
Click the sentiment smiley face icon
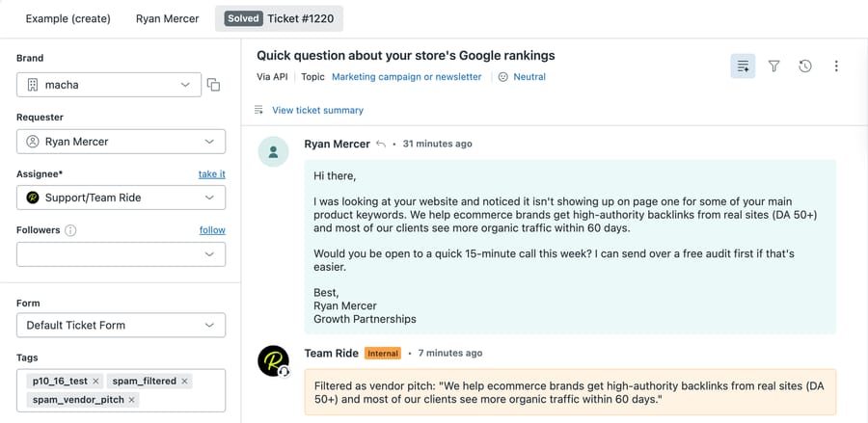point(503,77)
